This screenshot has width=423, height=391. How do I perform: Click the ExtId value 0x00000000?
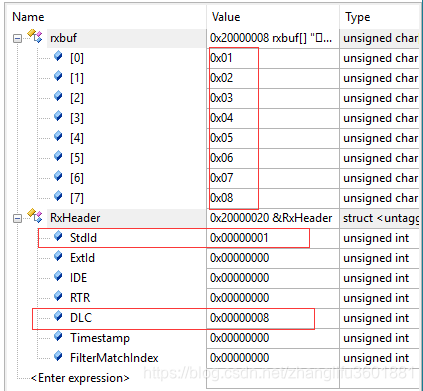point(239,258)
